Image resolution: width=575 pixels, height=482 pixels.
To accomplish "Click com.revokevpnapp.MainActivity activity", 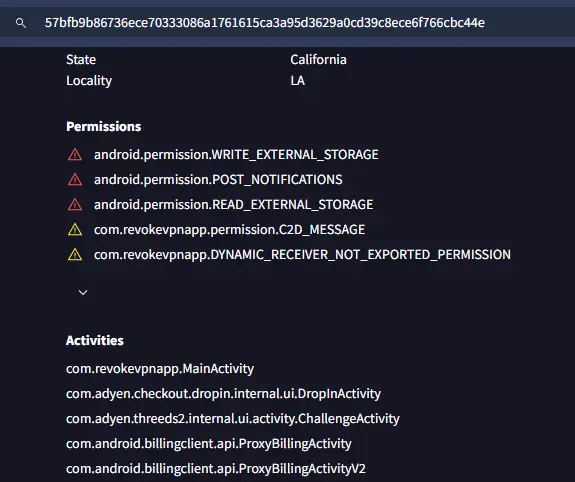I will (x=160, y=369).
